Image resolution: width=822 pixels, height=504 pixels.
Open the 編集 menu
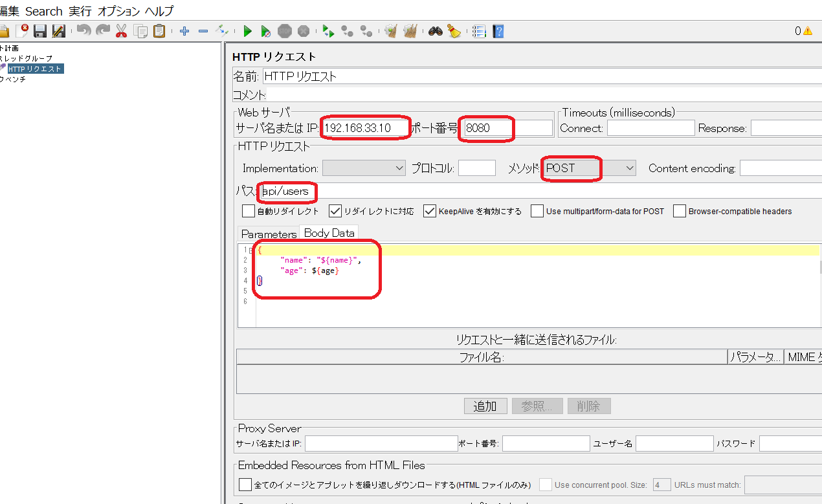(9, 11)
